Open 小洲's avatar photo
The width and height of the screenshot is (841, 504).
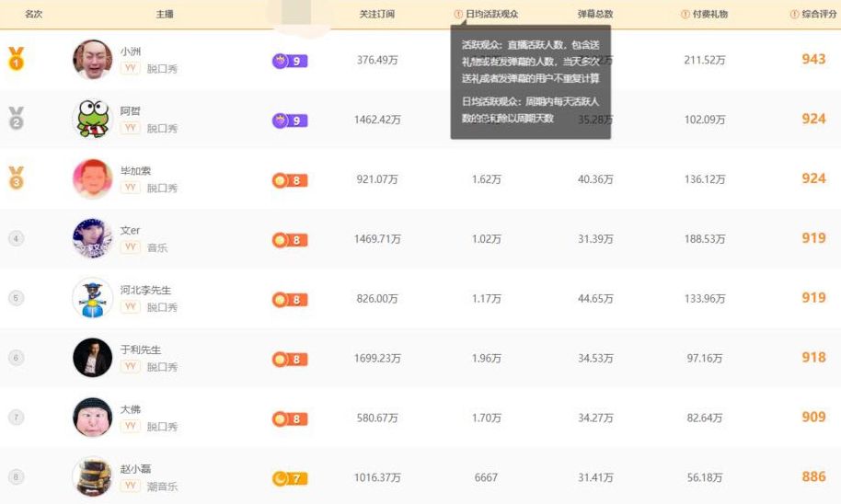pyautogui.click(x=92, y=59)
